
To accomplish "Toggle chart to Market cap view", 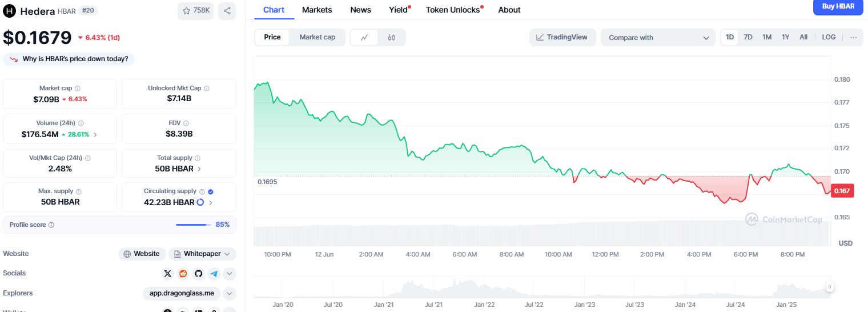I will (317, 37).
